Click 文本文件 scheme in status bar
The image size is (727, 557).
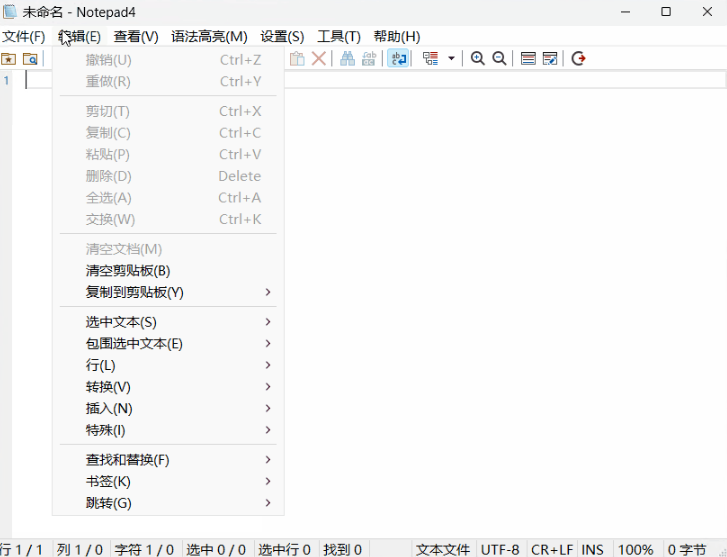point(443,550)
